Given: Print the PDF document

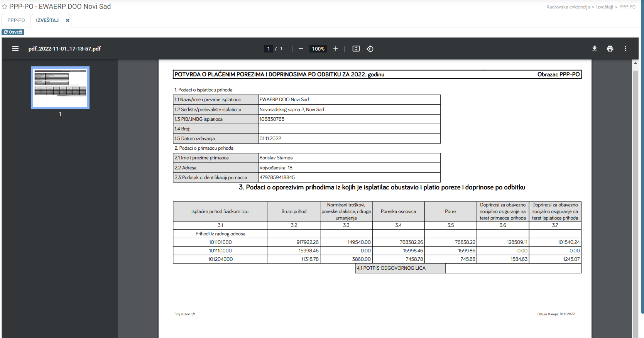Looking at the screenshot, I should [x=610, y=49].
